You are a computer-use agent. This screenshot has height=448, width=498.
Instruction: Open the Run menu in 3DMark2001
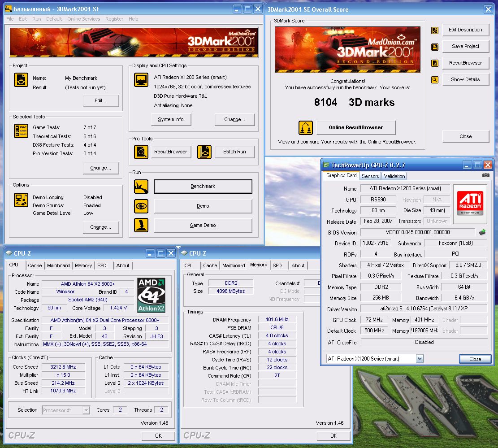[x=36, y=19]
